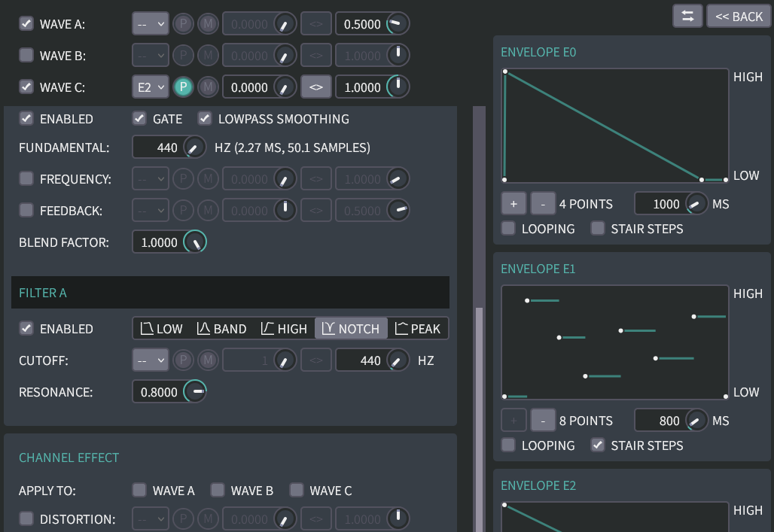774x532 pixels.
Task: Open the Filter A cutoff source dropdown
Action: [151, 360]
